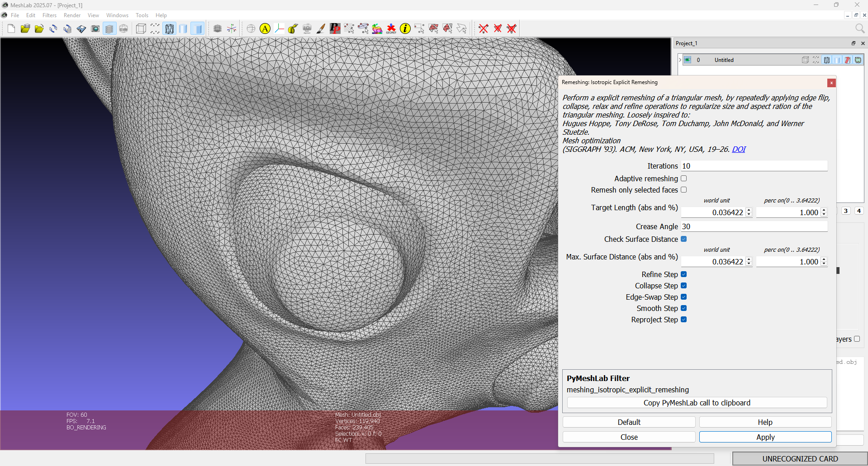The image size is (868, 466).
Task: Expand the Untitled layer row
Action: click(x=680, y=60)
